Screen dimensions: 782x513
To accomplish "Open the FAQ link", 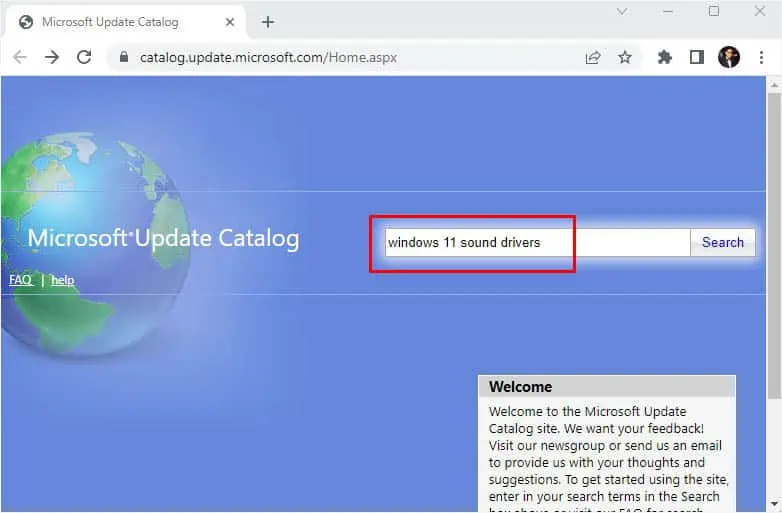I will coord(20,280).
